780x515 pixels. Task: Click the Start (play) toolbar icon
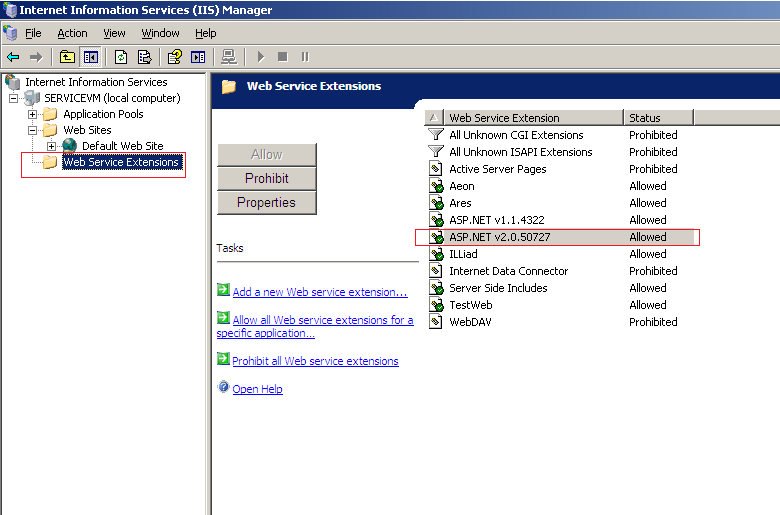pyautogui.click(x=261, y=57)
